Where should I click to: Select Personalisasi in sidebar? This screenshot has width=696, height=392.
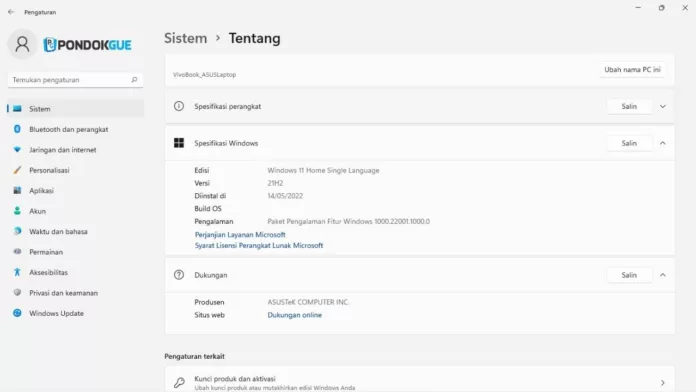[75, 170]
